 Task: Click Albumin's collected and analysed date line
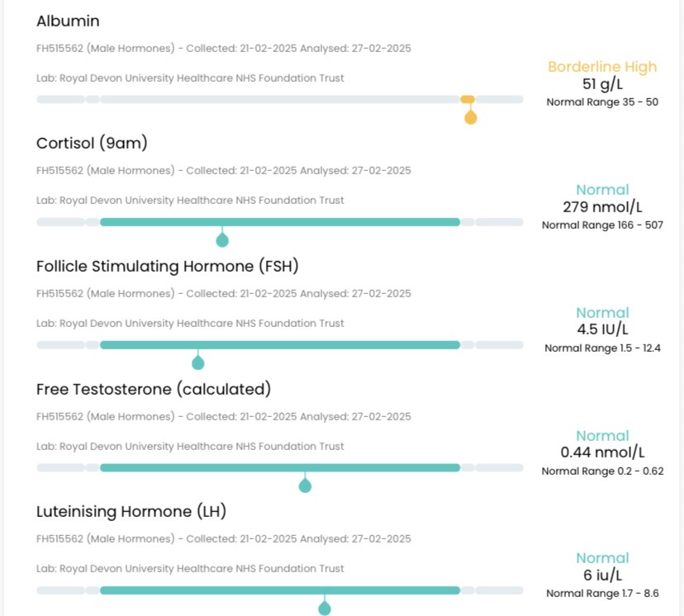point(224,48)
